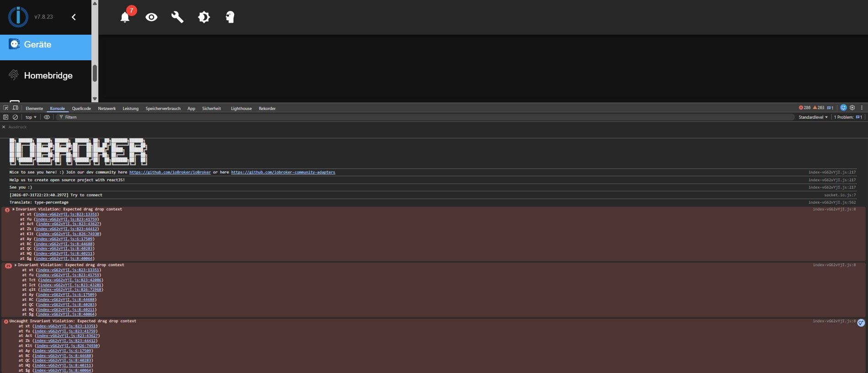Go to the Speicherverbrauch tab

[163, 109]
